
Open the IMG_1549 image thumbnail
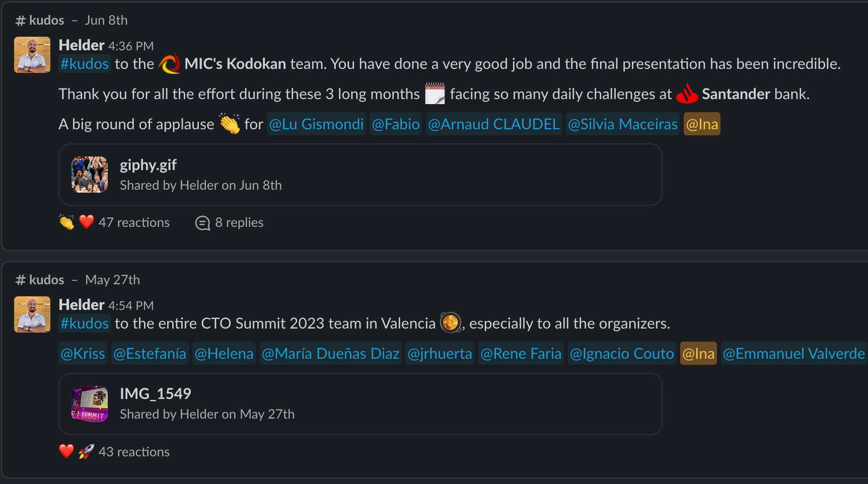click(x=90, y=404)
